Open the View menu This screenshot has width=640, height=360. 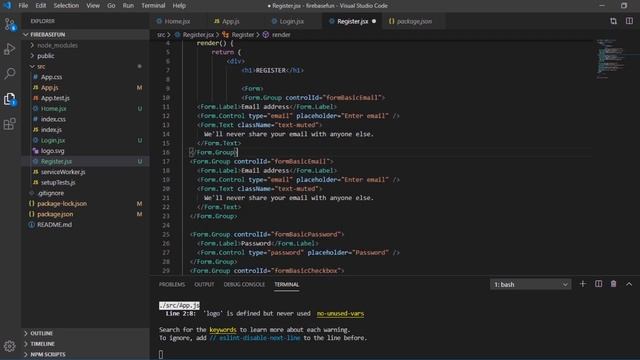click(x=93, y=6)
